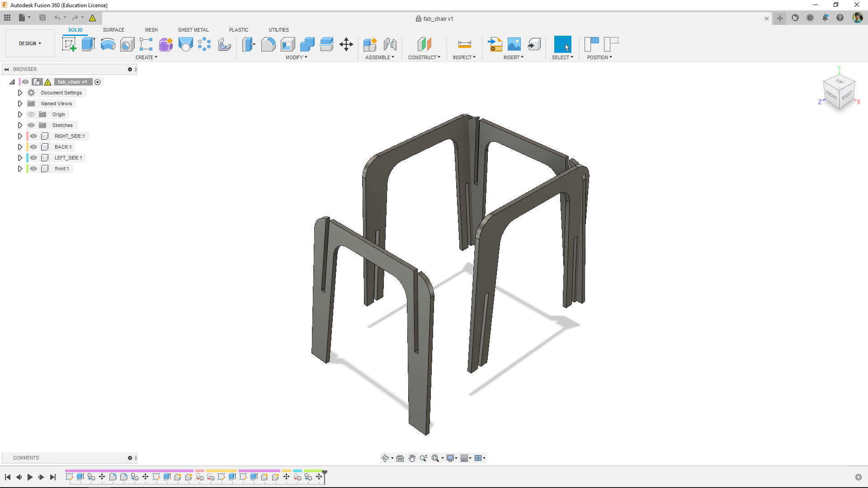Toggle visibility of front:1 component
868x488 pixels.
pos(33,169)
